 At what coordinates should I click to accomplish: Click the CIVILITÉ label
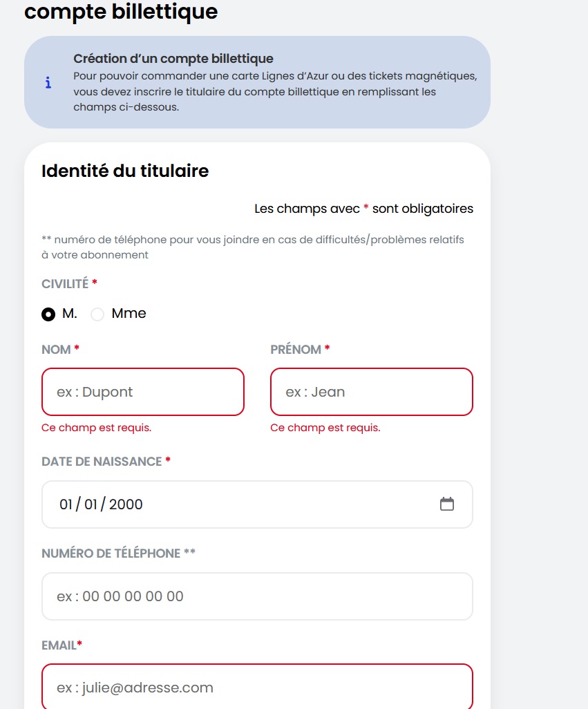point(65,284)
